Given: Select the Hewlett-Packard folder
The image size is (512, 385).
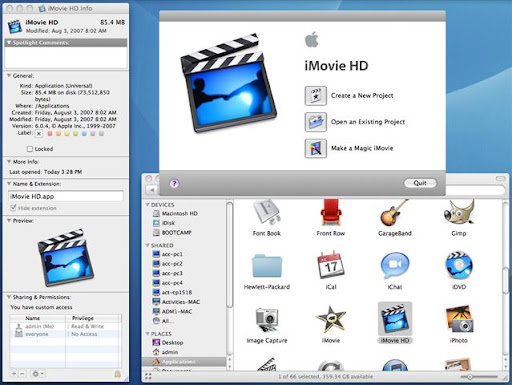Looking at the screenshot, I should 267,266.
